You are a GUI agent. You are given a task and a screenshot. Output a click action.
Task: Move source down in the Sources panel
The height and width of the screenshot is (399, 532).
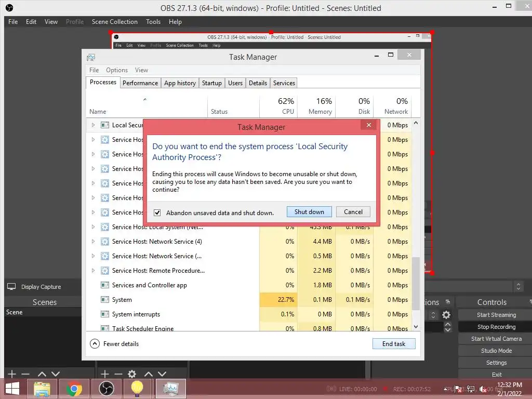[x=162, y=374]
